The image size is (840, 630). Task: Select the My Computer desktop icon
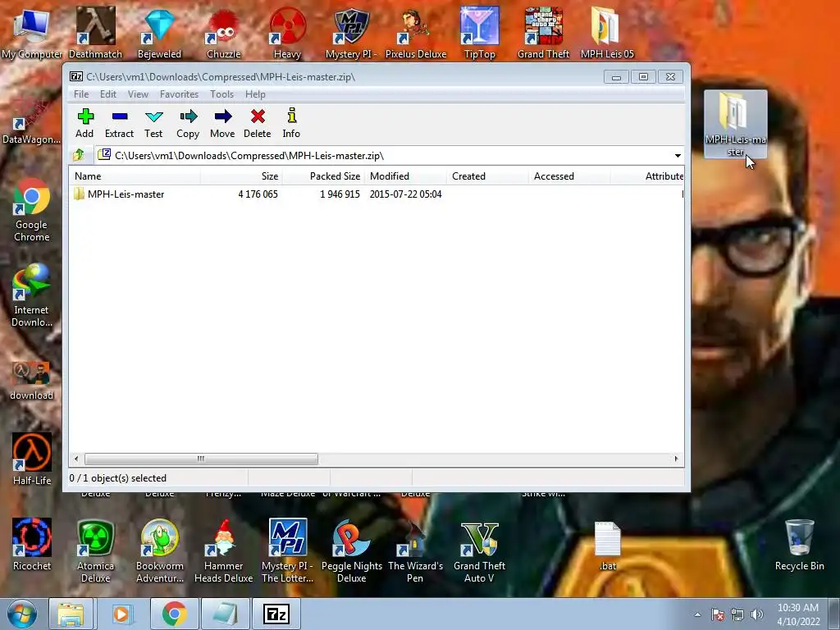click(32, 33)
